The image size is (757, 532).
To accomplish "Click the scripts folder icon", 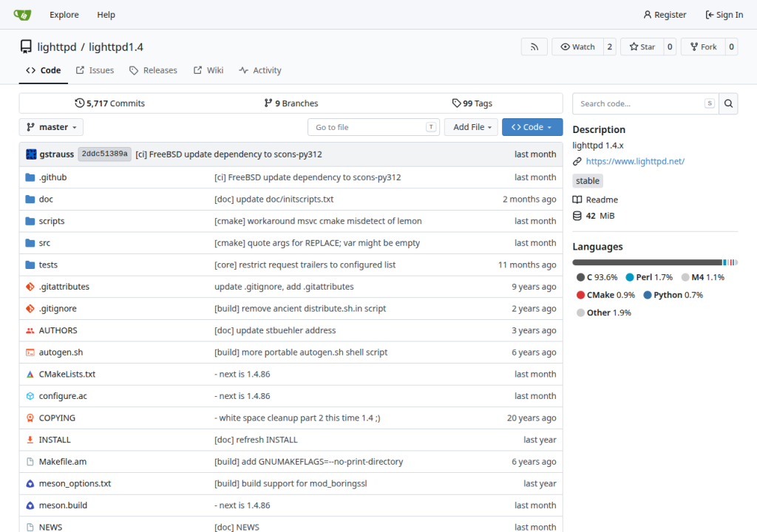I will (30, 221).
